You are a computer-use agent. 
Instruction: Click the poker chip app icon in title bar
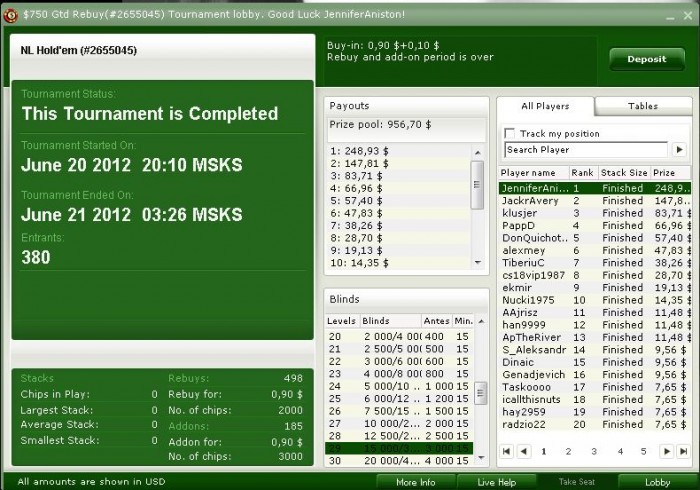[x=11, y=15]
